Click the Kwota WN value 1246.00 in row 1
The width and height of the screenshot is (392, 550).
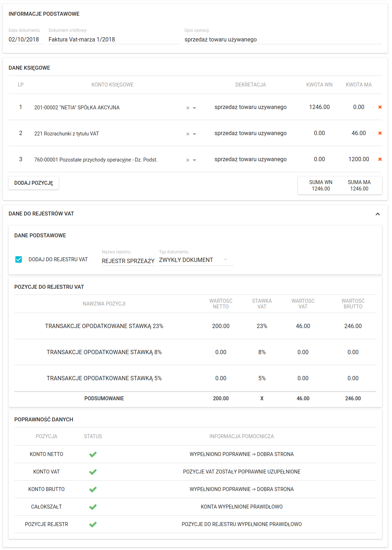pyautogui.click(x=319, y=107)
